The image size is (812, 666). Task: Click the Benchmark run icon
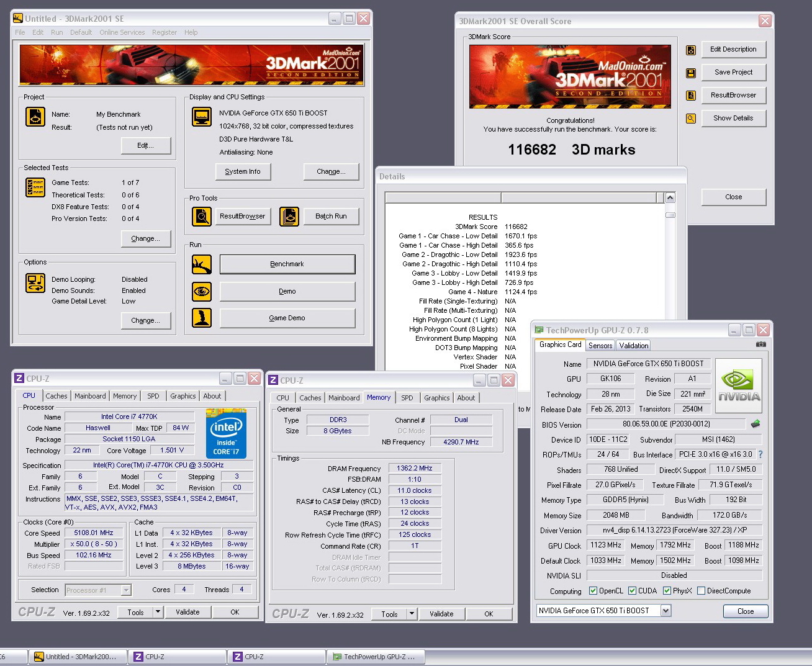click(202, 264)
